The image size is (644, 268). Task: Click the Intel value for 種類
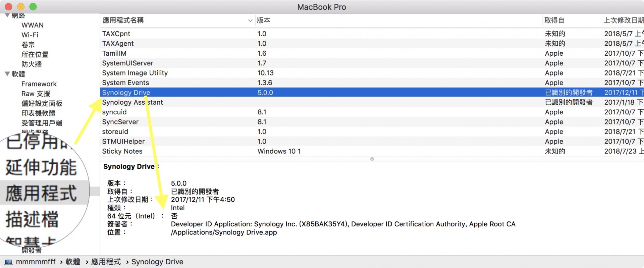click(x=178, y=208)
